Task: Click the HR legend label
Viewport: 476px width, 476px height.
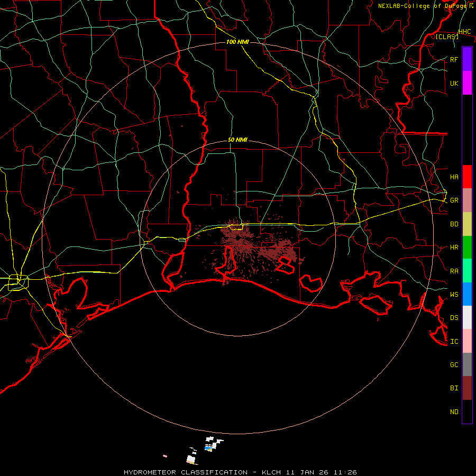Action: 454,248
